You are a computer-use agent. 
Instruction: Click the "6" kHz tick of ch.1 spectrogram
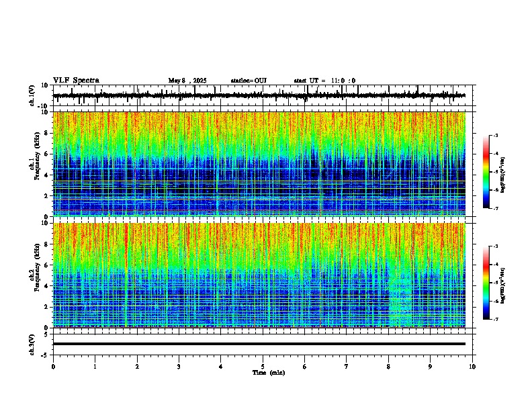[x=47, y=154]
